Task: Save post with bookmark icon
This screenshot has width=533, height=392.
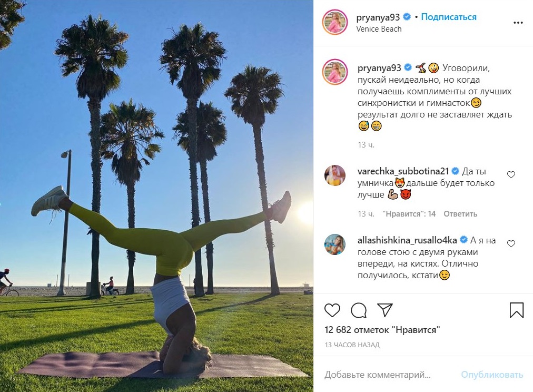Action: pyautogui.click(x=516, y=310)
